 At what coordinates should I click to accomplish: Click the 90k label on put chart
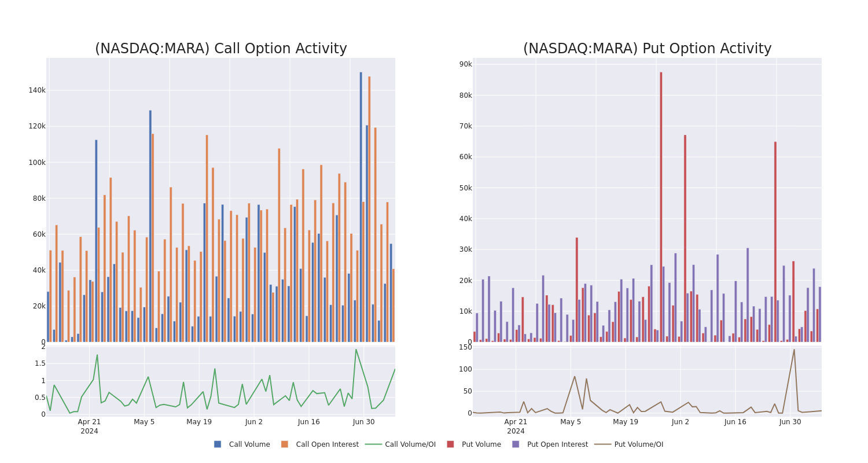click(466, 64)
